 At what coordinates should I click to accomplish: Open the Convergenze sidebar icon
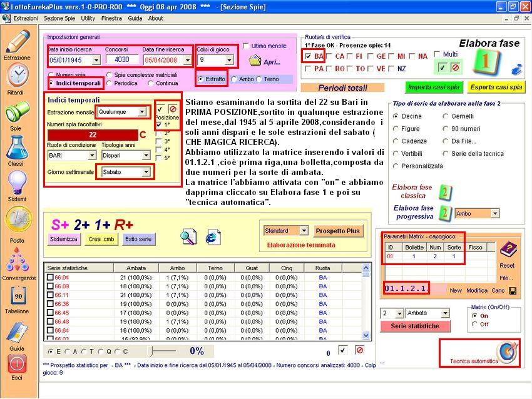(x=17, y=260)
